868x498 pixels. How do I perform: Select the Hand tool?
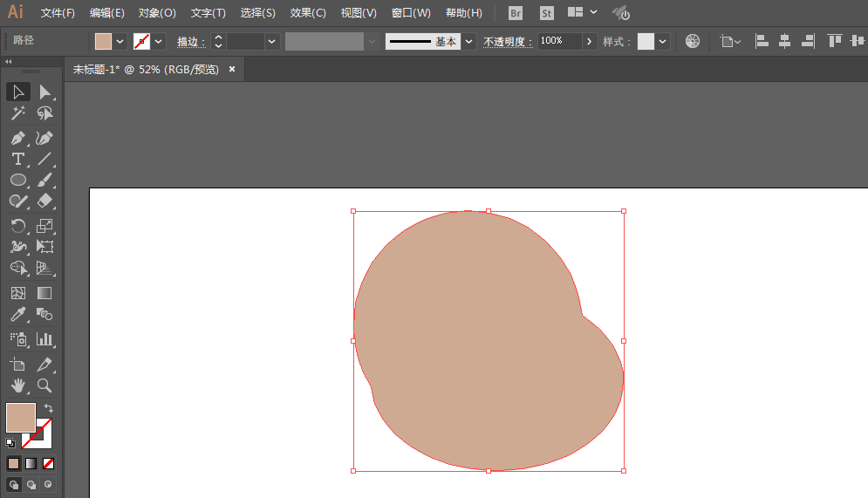click(x=17, y=385)
